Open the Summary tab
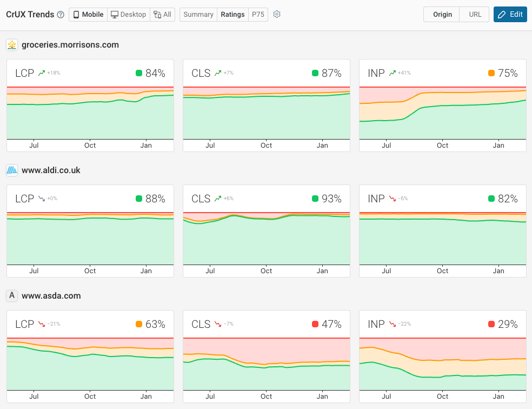 coord(198,15)
